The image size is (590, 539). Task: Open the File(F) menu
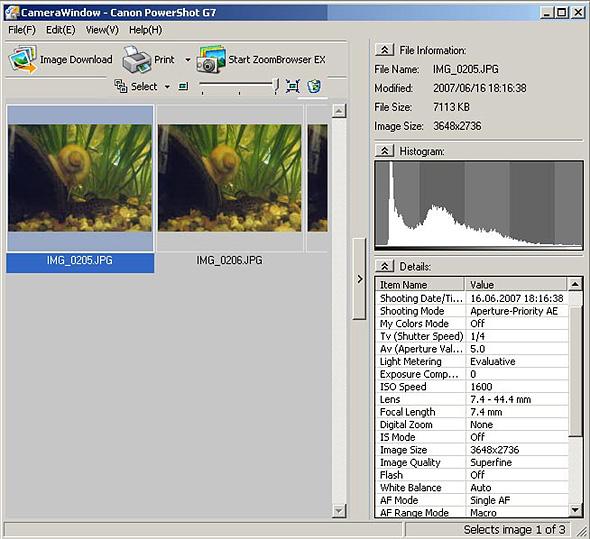(22, 30)
